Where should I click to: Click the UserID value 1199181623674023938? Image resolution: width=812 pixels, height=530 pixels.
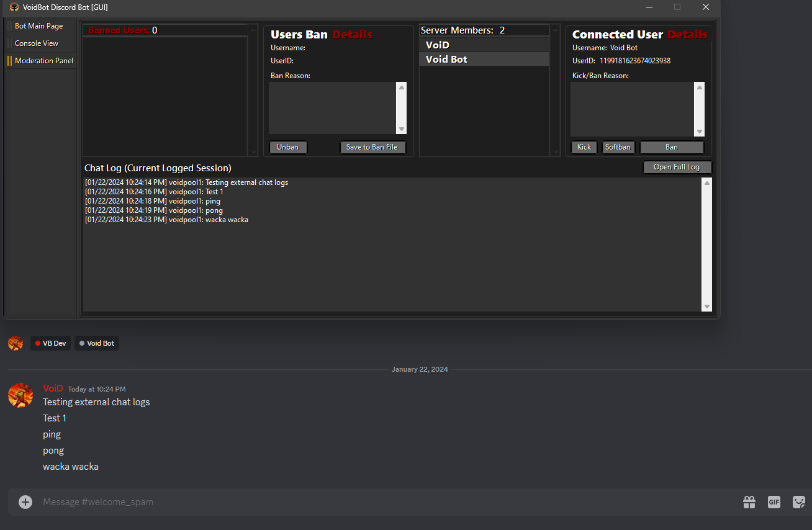pyautogui.click(x=635, y=61)
